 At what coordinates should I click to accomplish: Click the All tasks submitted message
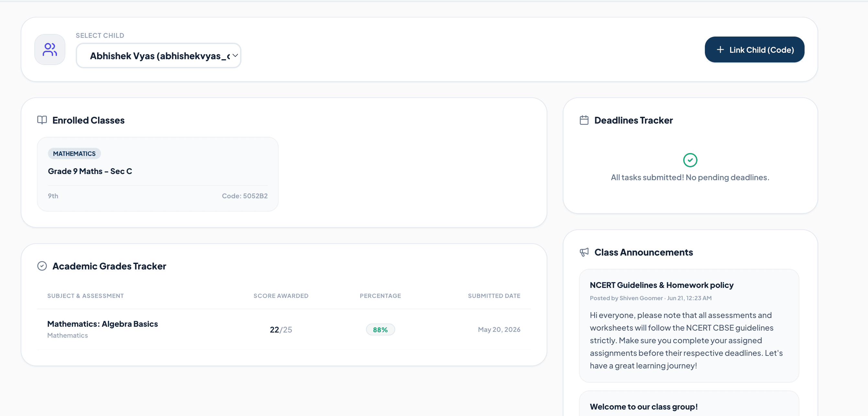[690, 177]
